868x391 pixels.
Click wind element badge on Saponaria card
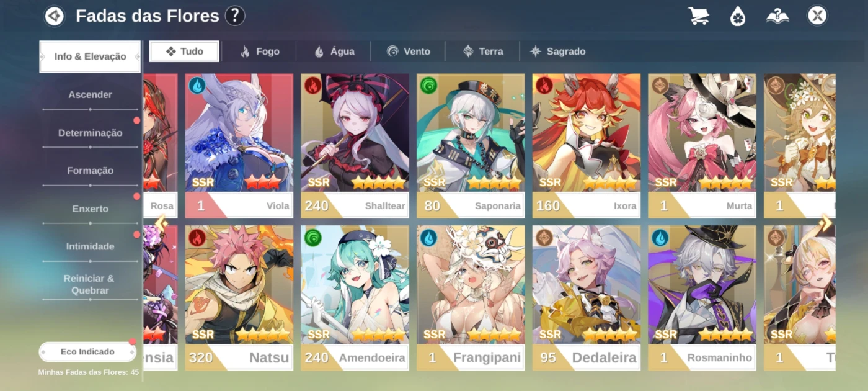(428, 85)
